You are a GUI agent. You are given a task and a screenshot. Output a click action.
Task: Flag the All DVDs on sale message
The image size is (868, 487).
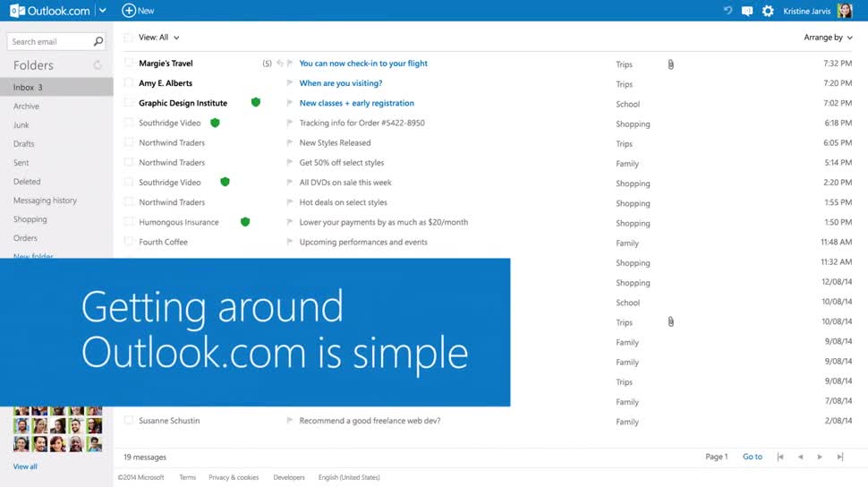(290, 183)
